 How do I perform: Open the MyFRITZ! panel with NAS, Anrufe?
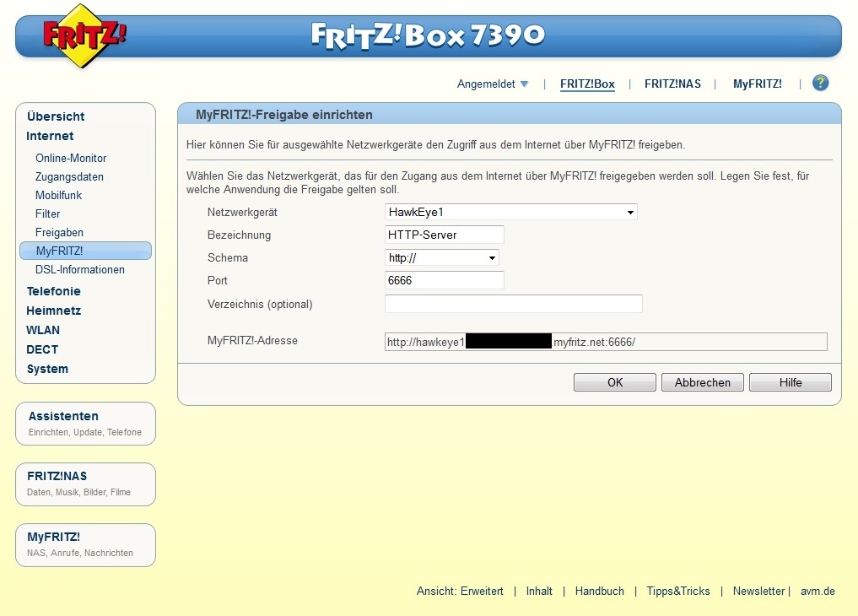[x=85, y=545]
